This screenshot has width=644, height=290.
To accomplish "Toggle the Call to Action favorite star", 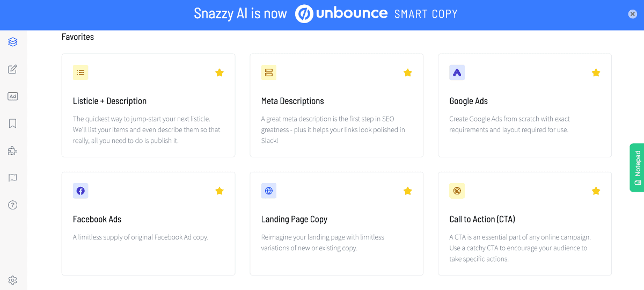I will pos(596,191).
